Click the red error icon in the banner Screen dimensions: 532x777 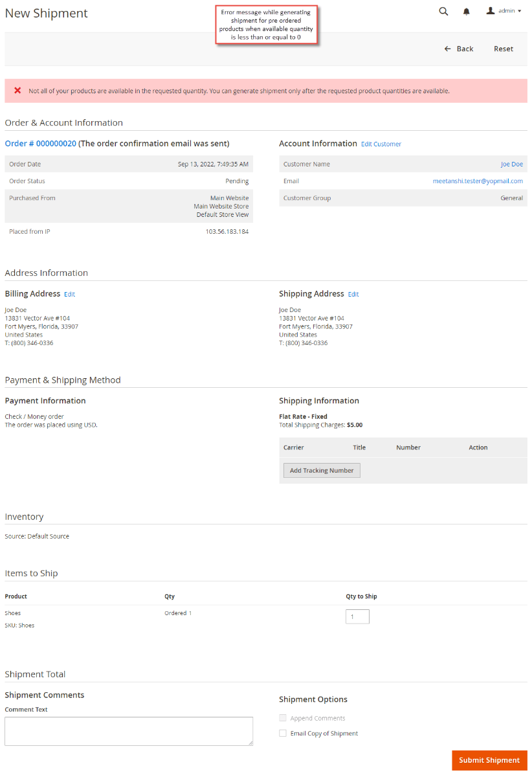tap(18, 91)
